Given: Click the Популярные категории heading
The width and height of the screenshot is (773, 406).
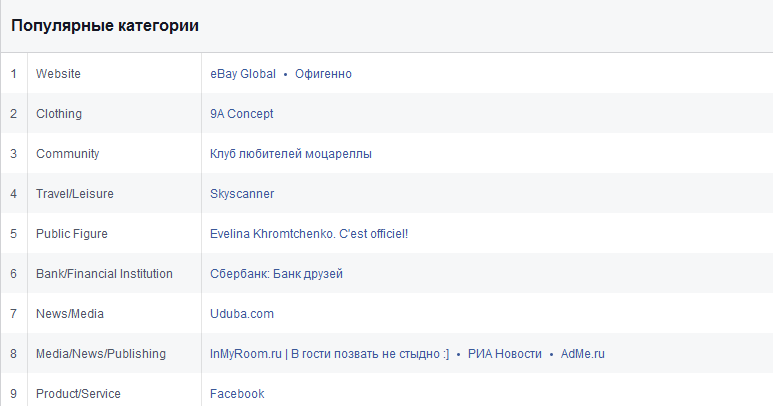Looking at the screenshot, I should pos(105,26).
